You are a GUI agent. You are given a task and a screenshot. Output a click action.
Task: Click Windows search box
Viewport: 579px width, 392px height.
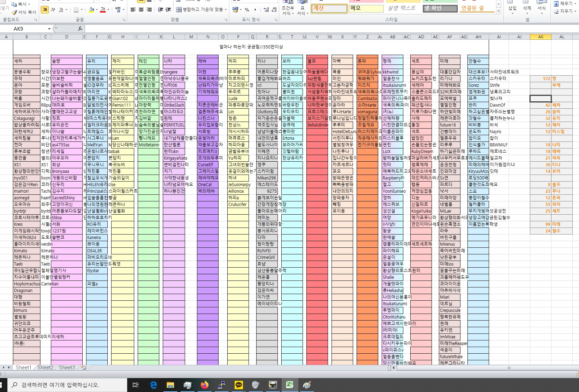coord(67,385)
